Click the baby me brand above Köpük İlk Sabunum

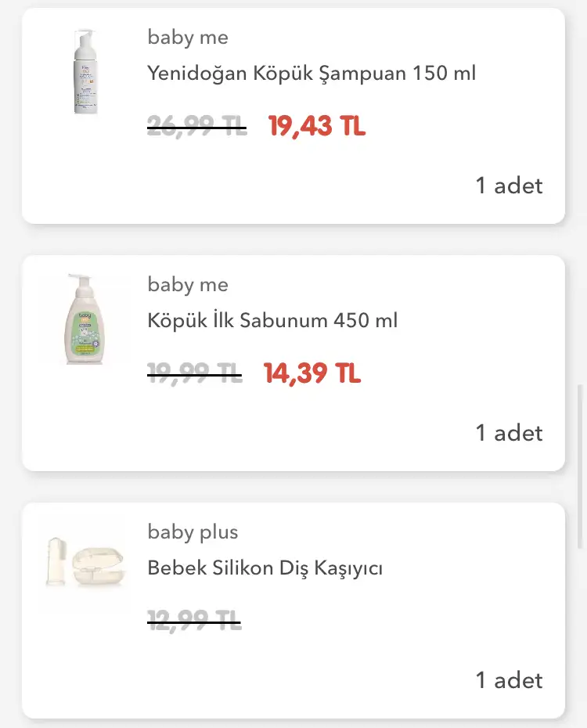188,284
